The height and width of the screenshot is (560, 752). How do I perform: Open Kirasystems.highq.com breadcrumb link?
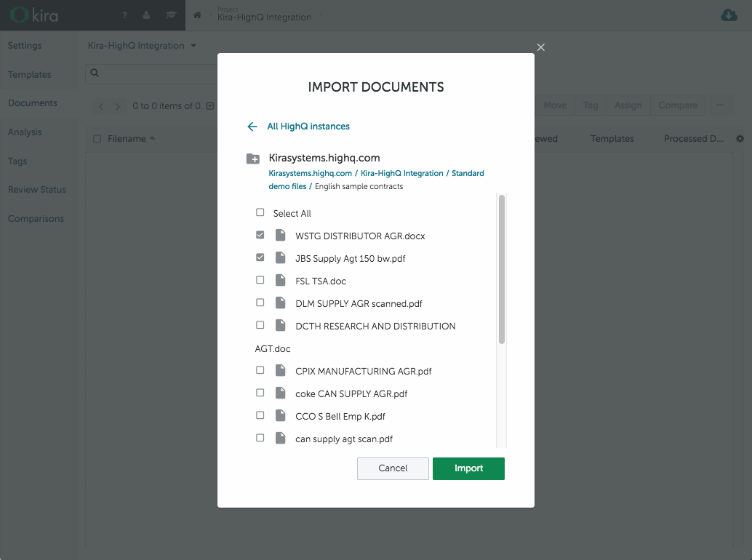point(311,174)
